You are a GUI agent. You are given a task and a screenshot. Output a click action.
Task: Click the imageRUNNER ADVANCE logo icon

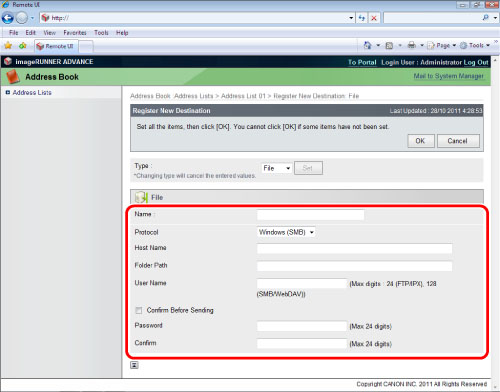tap(8, 62)
